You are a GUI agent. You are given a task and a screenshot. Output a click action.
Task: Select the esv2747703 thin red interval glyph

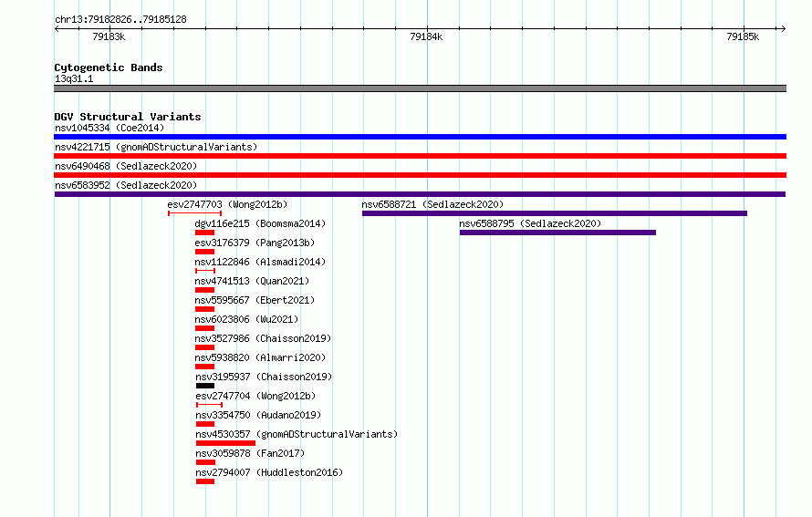194,213
